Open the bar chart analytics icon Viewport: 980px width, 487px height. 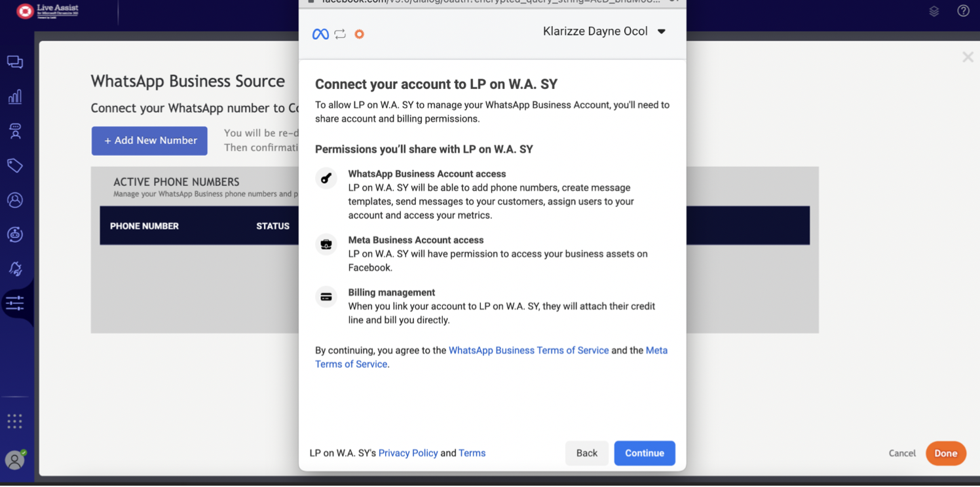click(15, 97)
